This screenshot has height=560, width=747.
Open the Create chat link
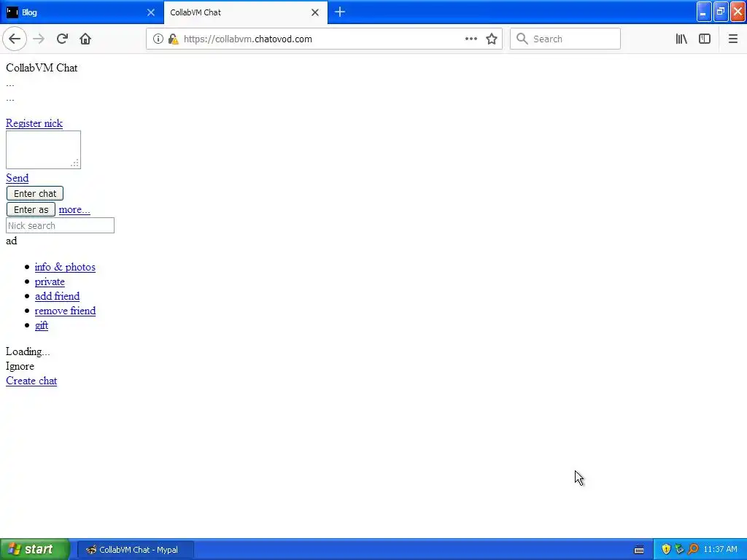pos(31,381)
